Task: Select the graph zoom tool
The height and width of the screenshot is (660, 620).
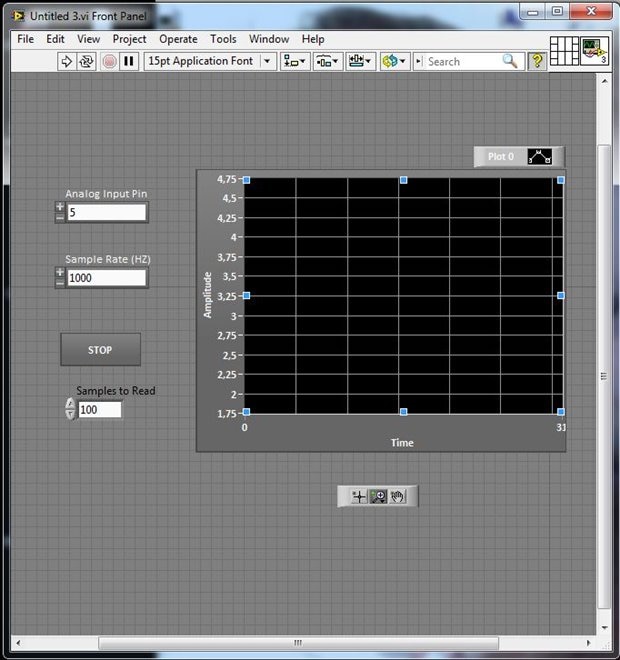Action: coord(378,497)
